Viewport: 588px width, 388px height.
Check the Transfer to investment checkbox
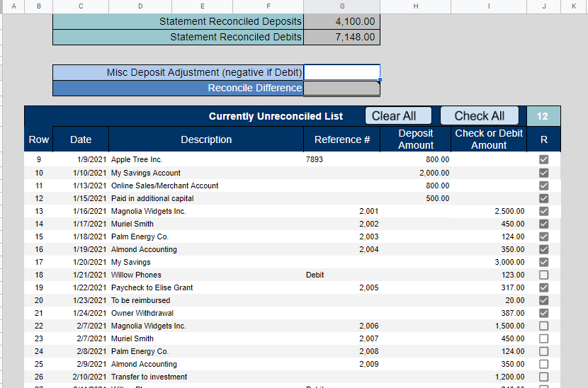543,377
